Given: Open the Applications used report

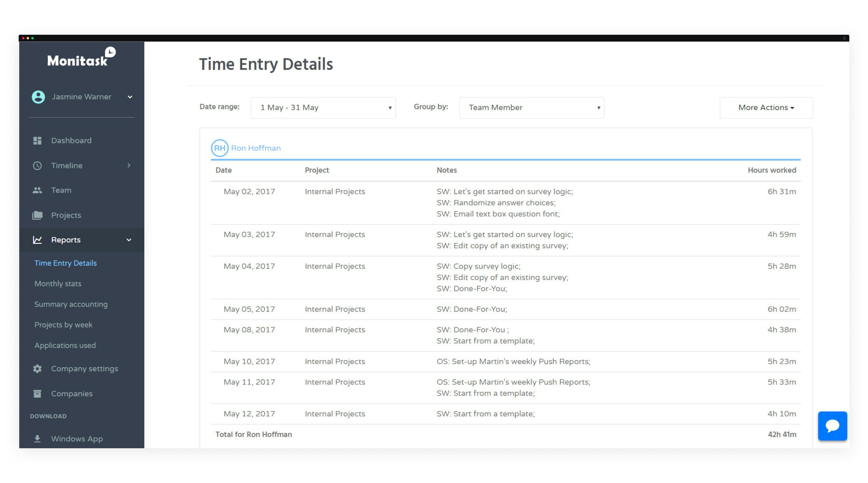Looking at the screenshot, I should [65, 345].
